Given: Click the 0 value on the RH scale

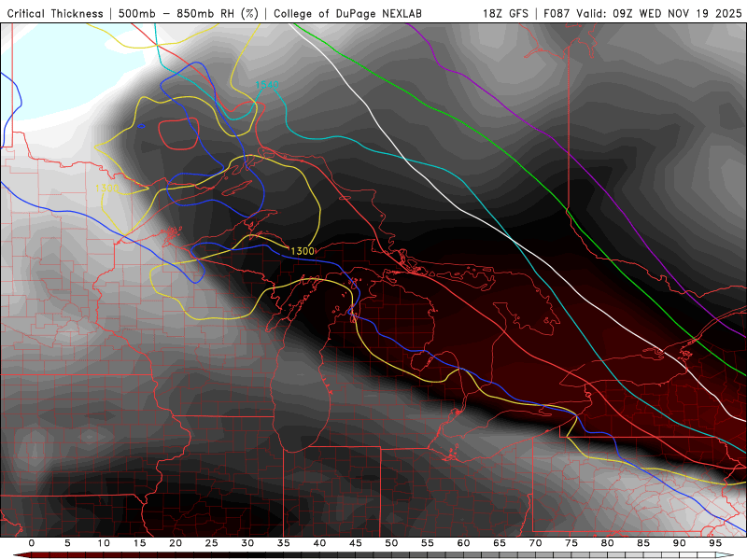Looking at the screenshot, I should (32, 543).
